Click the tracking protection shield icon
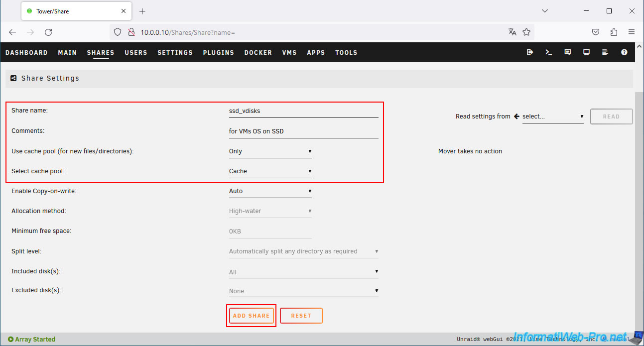This screenshot has width=644, height=346. 118,32
